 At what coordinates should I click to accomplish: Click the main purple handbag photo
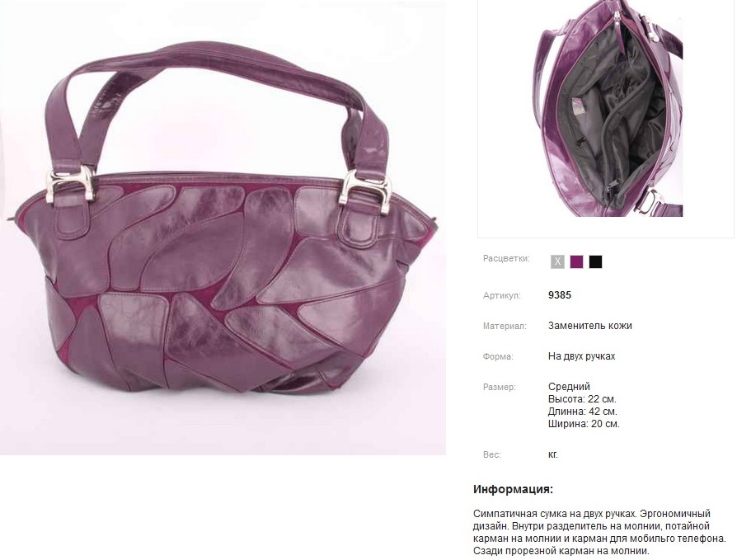click(223, 228)
